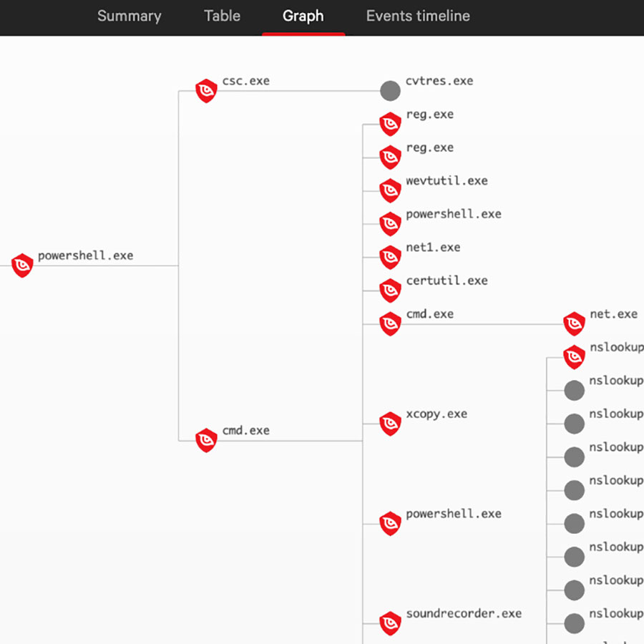Screen dimensions: 644x644
Task: Click the gray cvtres.exe node circle
Action: click(390, 91)
